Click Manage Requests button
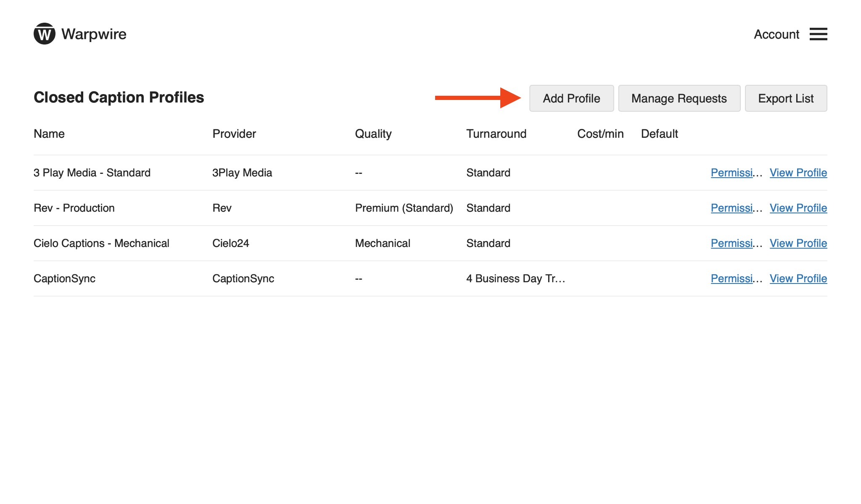The image size is (861, 504). pos(679,98)
